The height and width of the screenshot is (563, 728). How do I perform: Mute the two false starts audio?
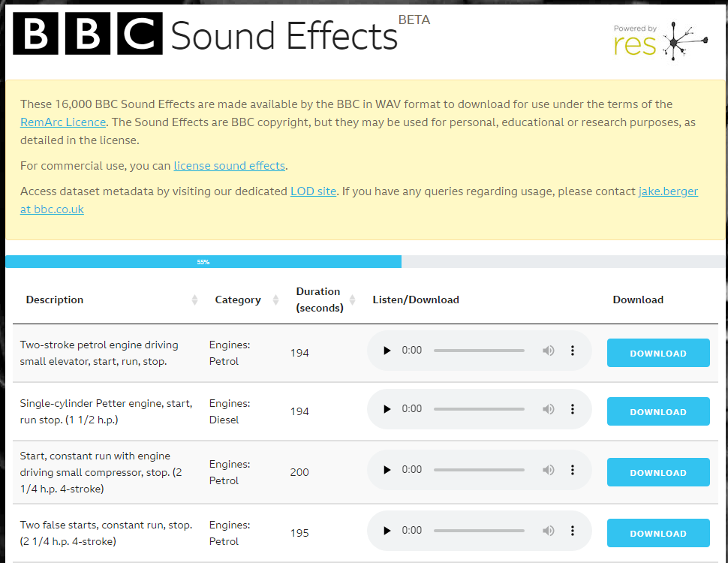click(549, 531)
